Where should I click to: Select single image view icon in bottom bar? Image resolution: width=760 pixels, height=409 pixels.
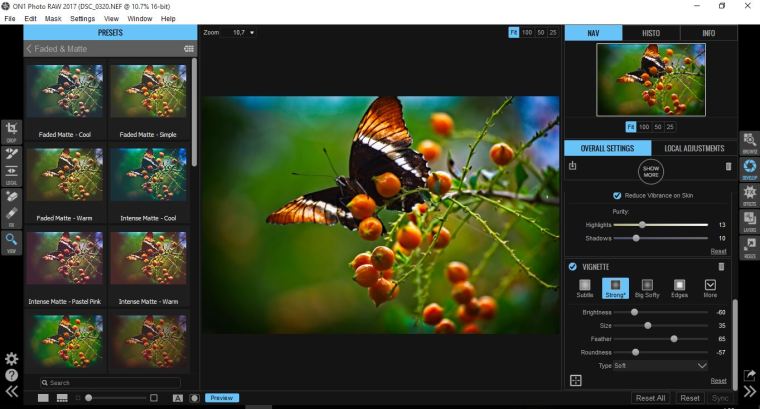point(43,398)
